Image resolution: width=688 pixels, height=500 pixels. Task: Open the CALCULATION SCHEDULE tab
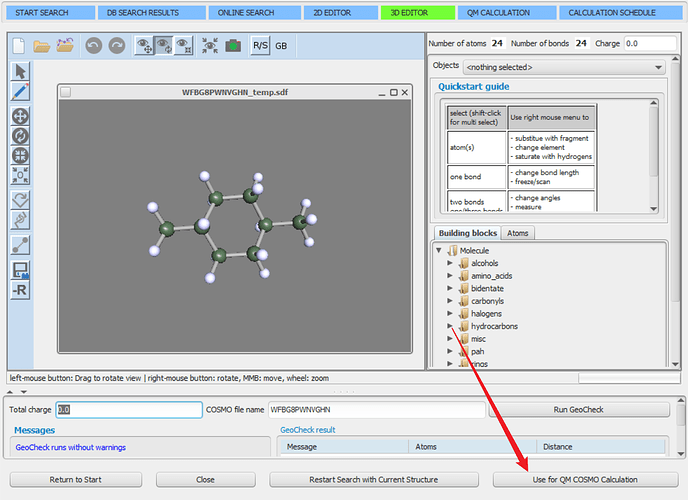pyautogui.click(x=621, y=13)
